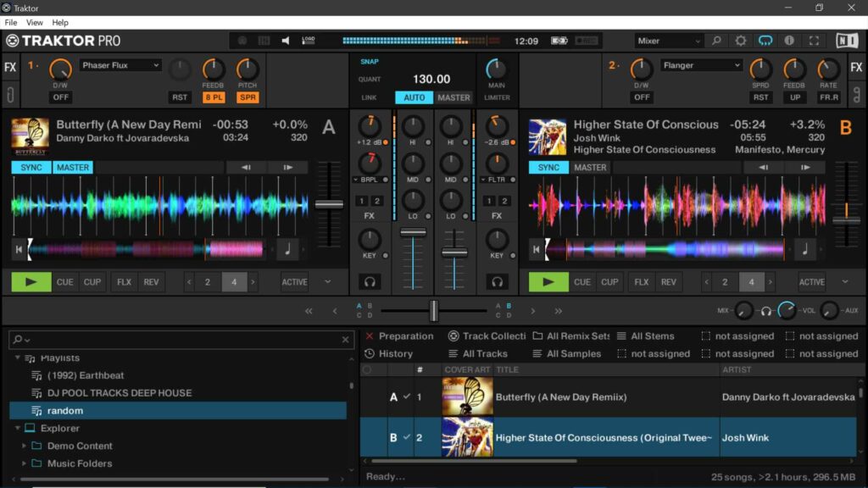Click the audio speaker icon in header
Screen dimensions: 868x488
click(x=286, y=41)
